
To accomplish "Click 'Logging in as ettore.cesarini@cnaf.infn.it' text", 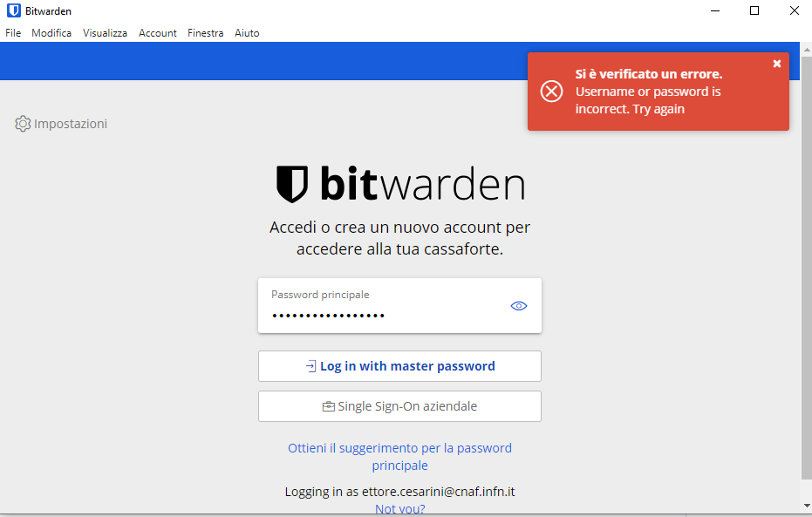I will coord(399,492).
